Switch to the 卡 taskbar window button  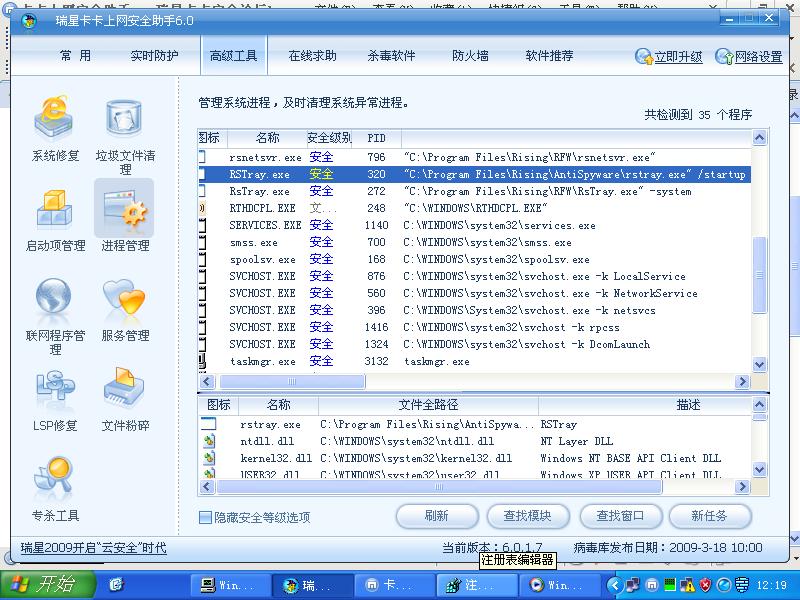[395, 585]
